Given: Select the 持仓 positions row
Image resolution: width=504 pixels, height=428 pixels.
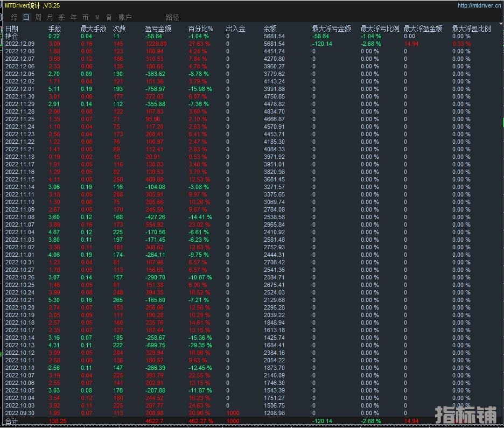Looking at the screenshot, I should pyautogui.click(x=251, y=36).
